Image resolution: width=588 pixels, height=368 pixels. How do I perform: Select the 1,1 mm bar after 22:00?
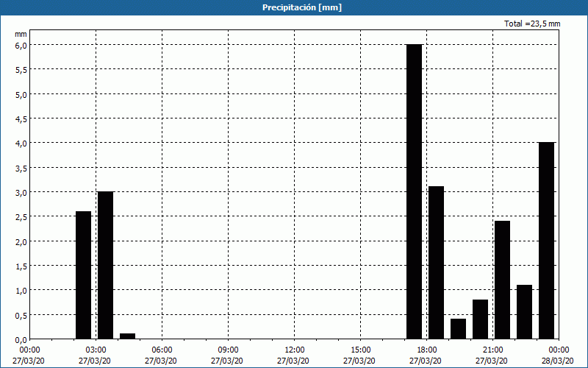pos(524,311)
